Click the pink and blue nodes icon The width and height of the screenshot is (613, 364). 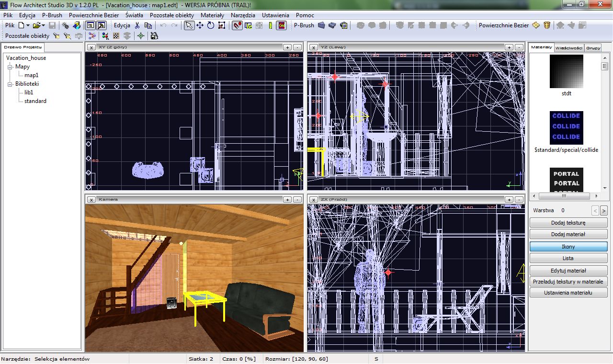[92, 36]
